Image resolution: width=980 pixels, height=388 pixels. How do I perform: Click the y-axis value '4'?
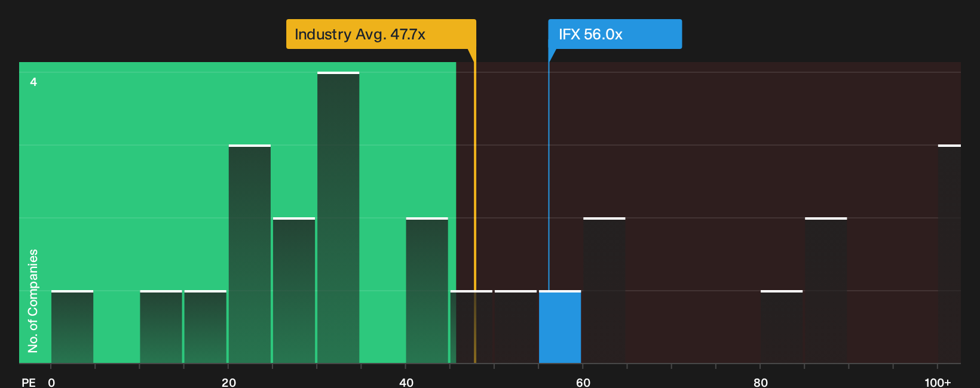[x=33, y=82]
